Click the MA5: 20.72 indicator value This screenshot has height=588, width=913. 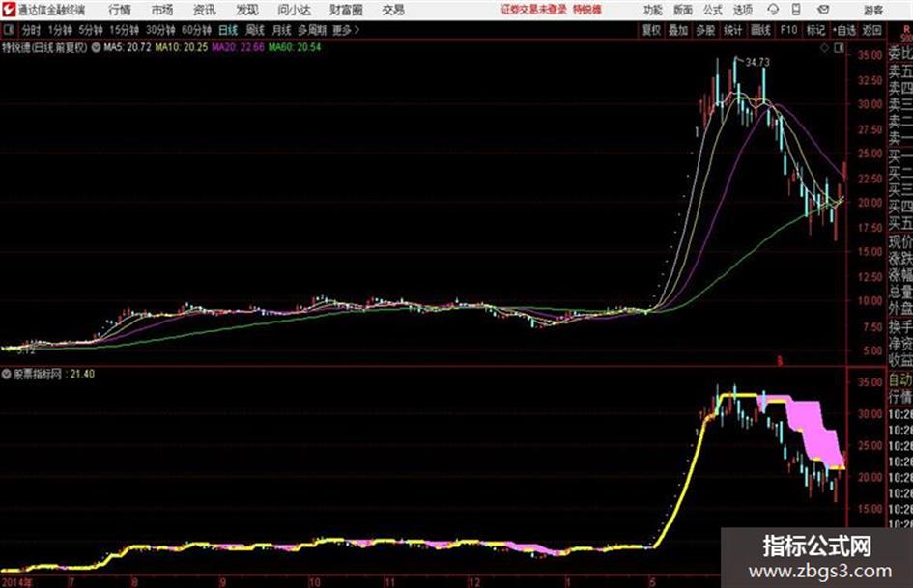(x=128, y=47)
